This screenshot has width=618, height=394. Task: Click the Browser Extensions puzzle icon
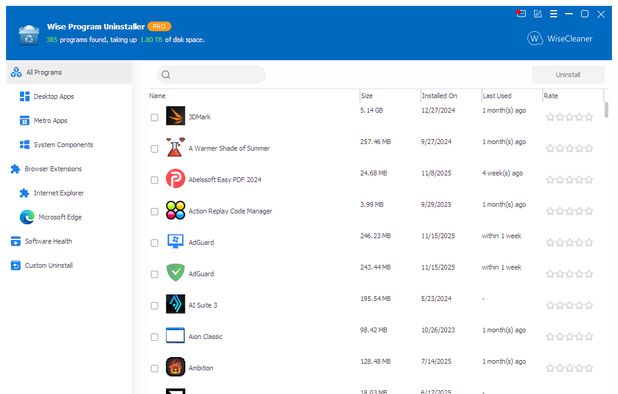point(15,169)
